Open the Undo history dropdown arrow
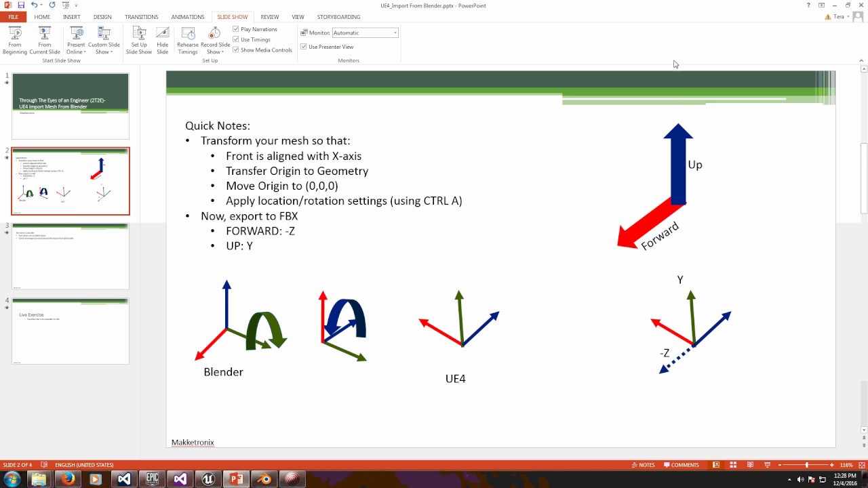868x488 pixels. (41, 5)
